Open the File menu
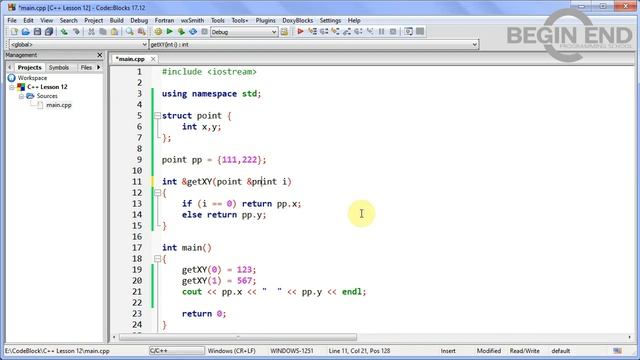Screen dimensions: 640x360 click(12, 20)
